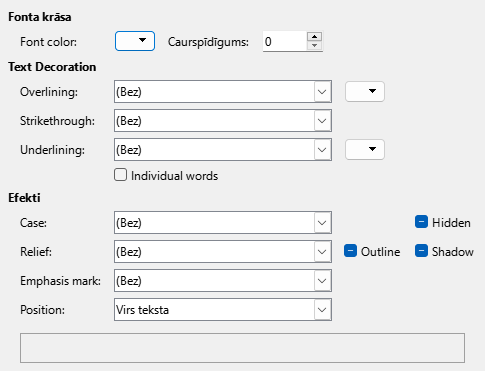Open the Overlining style dropdown

pos(223,91)
